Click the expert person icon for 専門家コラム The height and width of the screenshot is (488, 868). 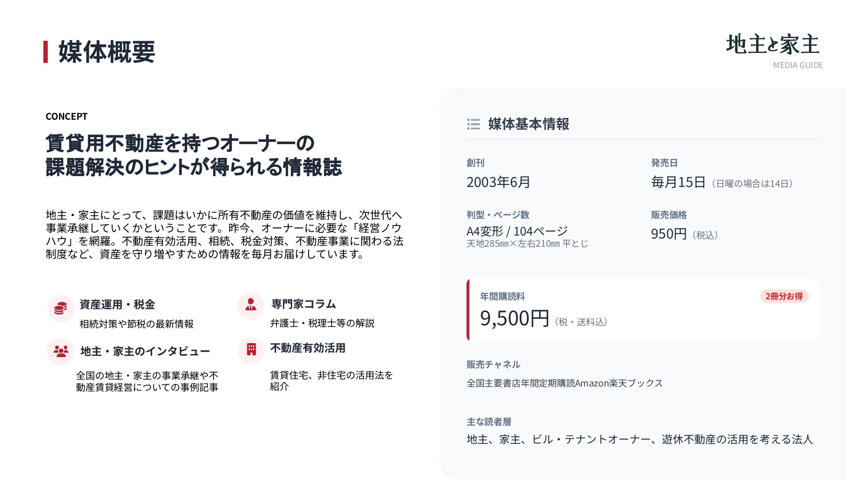[x=251, y=305]
